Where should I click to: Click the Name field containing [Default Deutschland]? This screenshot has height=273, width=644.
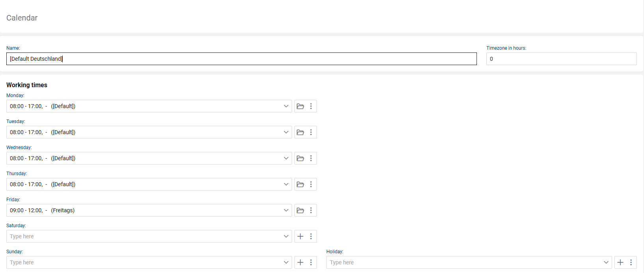pos(242,59)
